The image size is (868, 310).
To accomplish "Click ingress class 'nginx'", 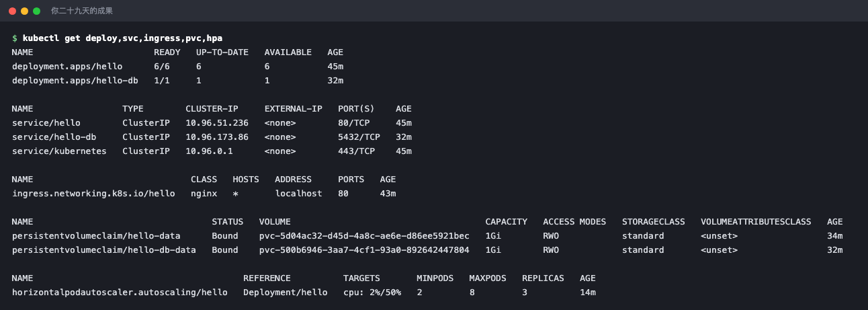I will (x=204, y=194).
